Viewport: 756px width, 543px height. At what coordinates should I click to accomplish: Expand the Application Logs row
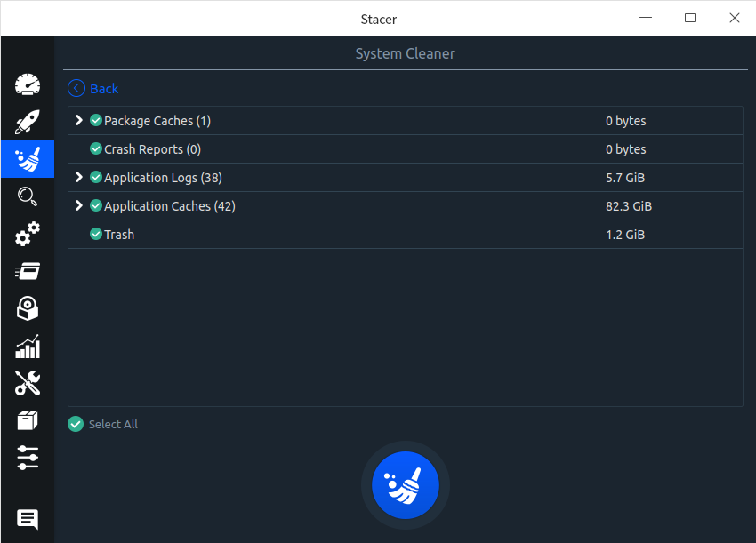tap(79, 177)
